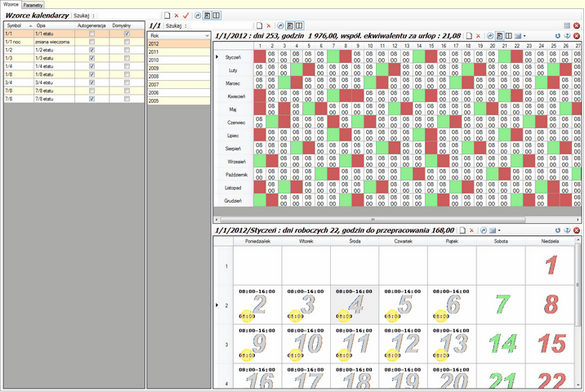Click the red checkmark icon in Wzorce kalendarzy toolbar
Screen dimensions: 585x392
coord(186,16)
